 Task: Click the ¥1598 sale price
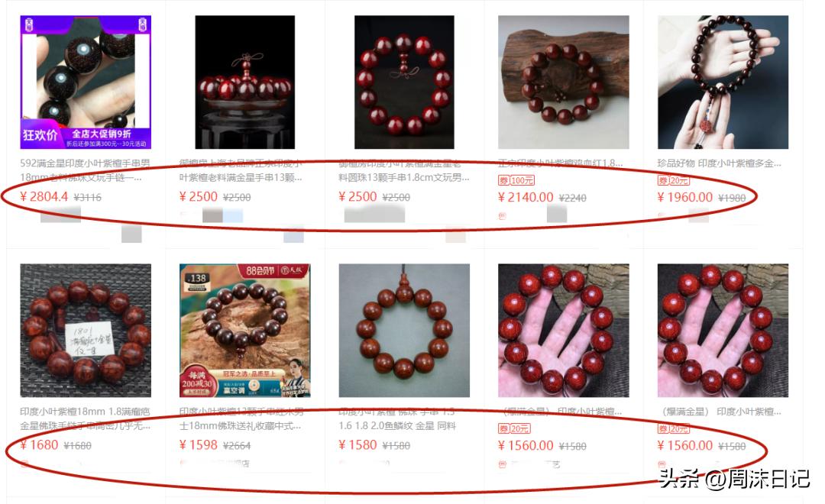199,445
